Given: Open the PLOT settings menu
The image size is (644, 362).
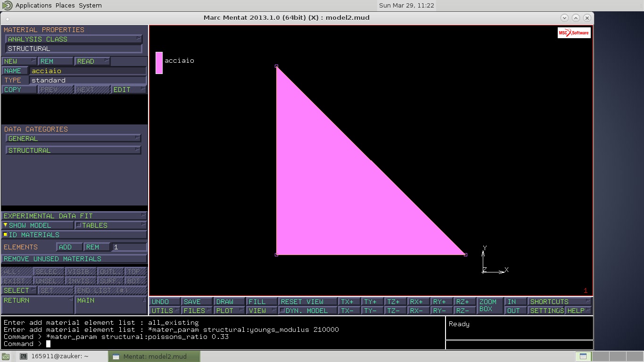Looking at the screenshot, I should click(x=230, y=311).
